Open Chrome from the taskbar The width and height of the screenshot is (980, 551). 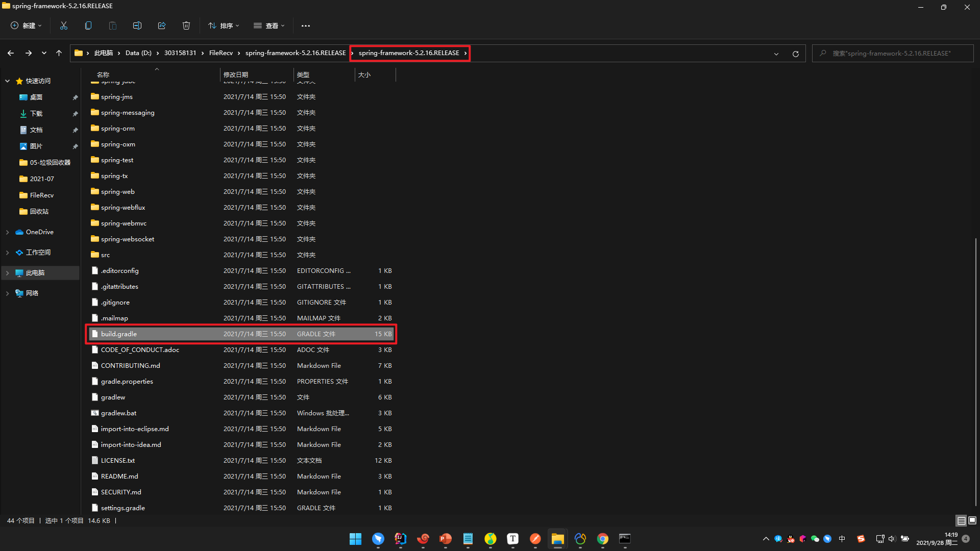tap(603, 539)
